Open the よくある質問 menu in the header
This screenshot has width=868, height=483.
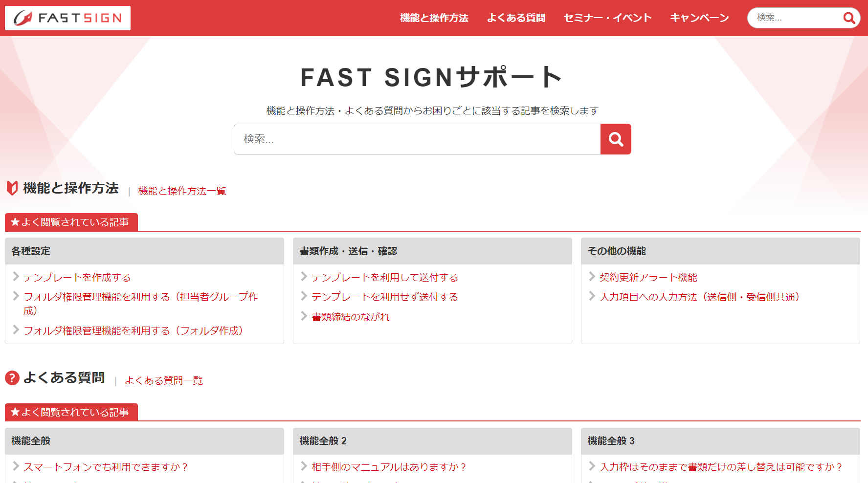[516, 18]
